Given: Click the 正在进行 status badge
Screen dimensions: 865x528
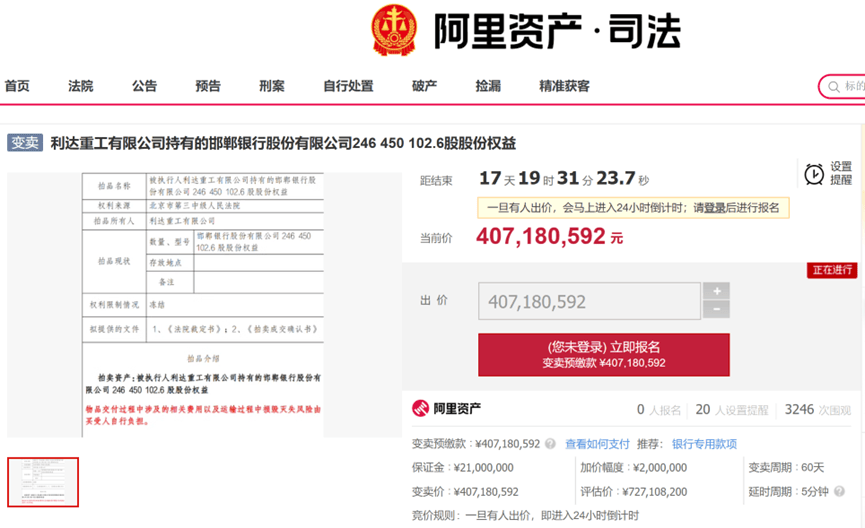Looking at the screenshot, I should click(831, 270).
